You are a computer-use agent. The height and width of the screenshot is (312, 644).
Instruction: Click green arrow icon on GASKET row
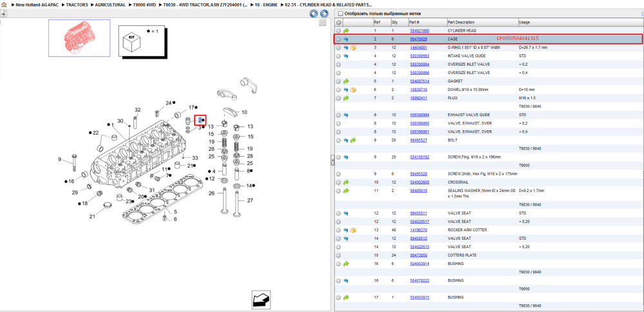click(346, 81)
